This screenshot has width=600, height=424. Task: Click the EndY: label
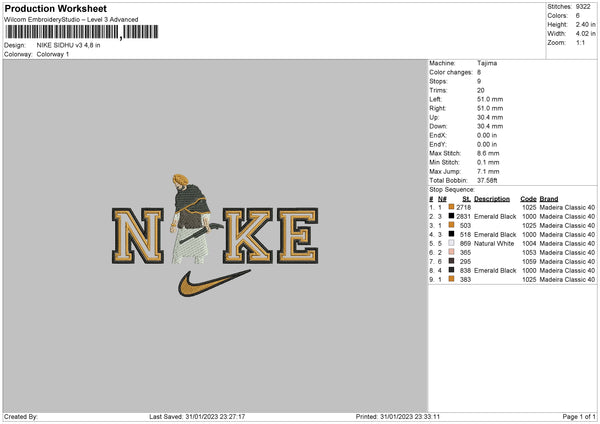[438, 144]
